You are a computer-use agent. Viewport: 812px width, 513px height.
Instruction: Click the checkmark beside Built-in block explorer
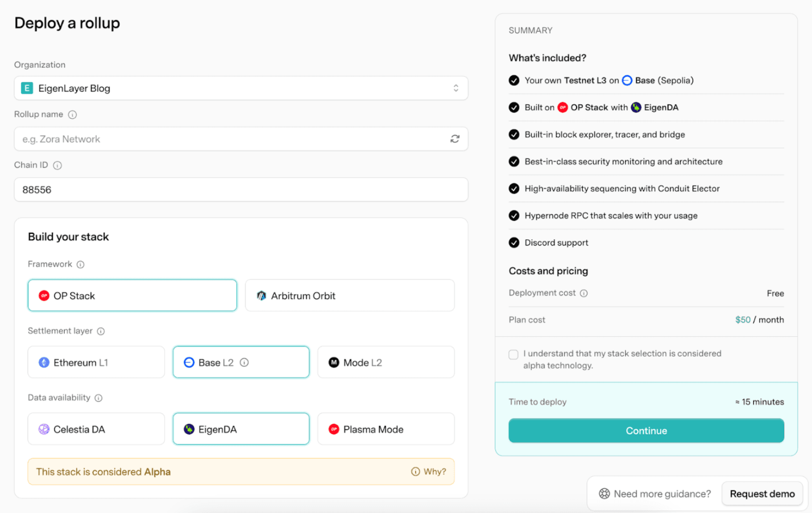tap(514, 135)
